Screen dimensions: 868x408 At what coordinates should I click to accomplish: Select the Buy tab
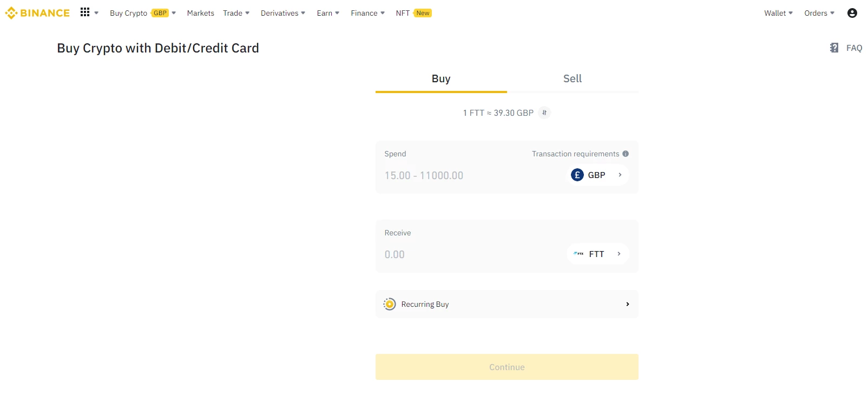pyautogui.click(x=441, y=79)
